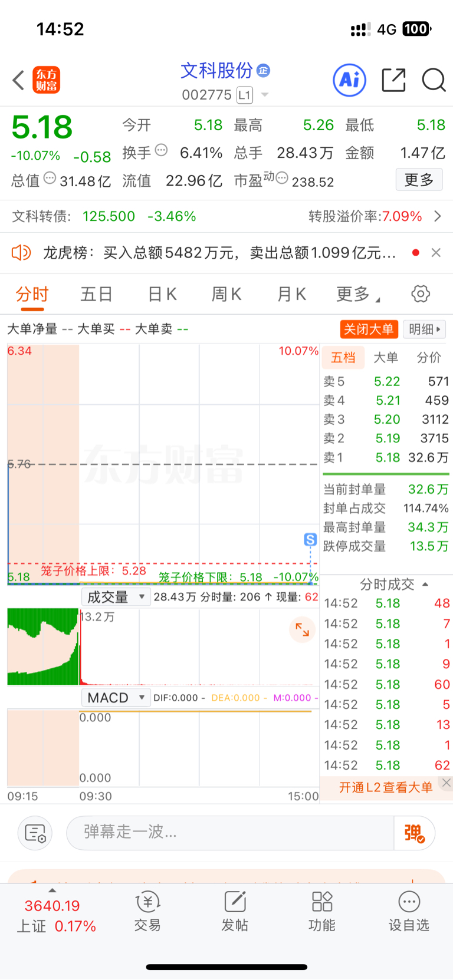Image resolution: width=453 pixels, height=980 pixels.
Task: Tap the 卖5 5.22 order row
Action: [386, 381]
